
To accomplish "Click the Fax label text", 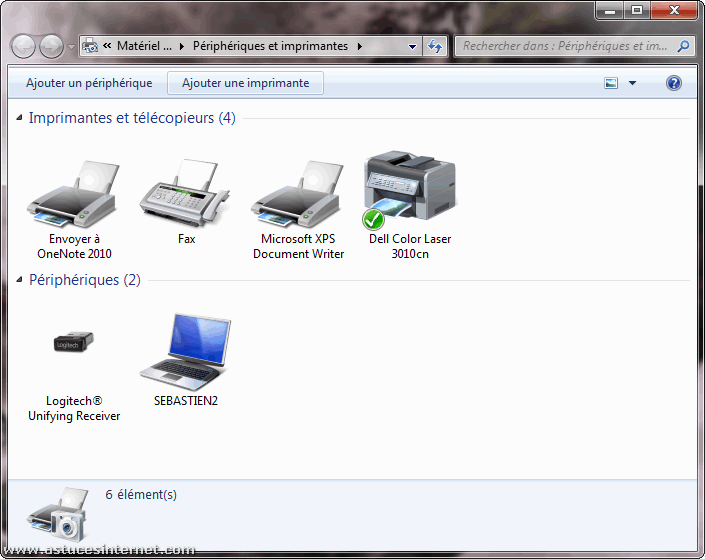I will pos(186,239).
